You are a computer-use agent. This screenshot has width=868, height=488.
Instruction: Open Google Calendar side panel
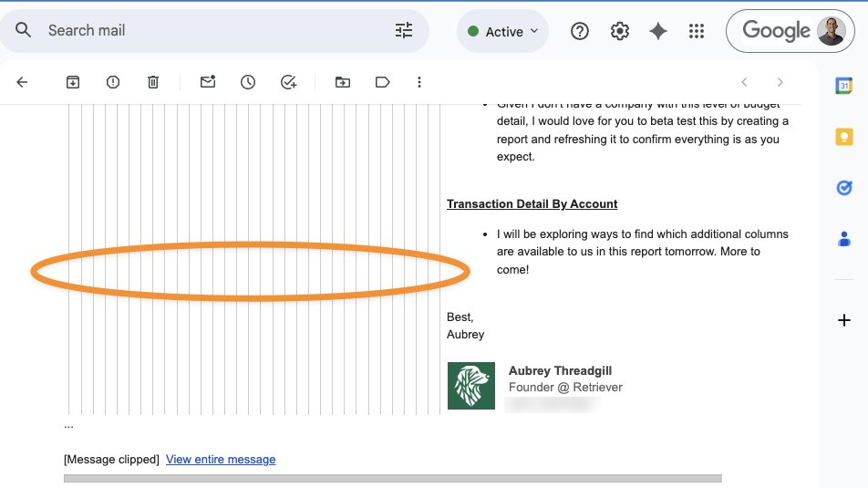pyautogui.click(x=843, y=86)
